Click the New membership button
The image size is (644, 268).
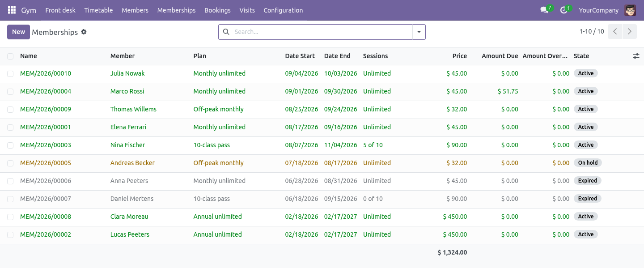pos(18,32)
